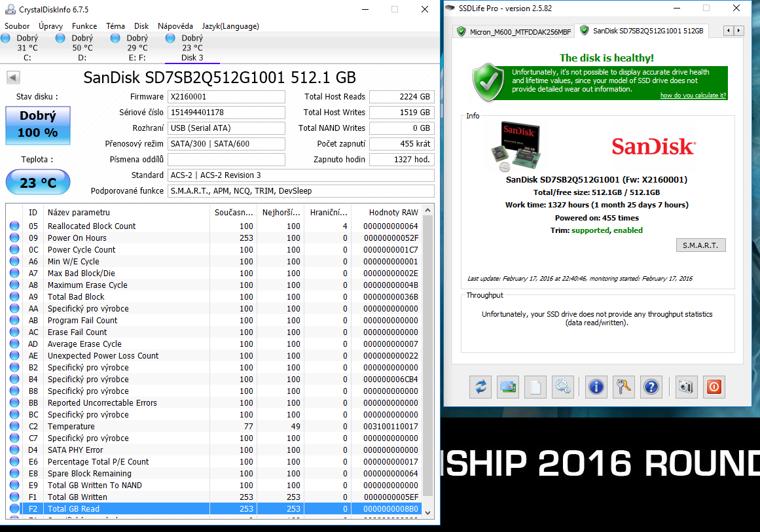Click the ID column header

coord(33,212)
